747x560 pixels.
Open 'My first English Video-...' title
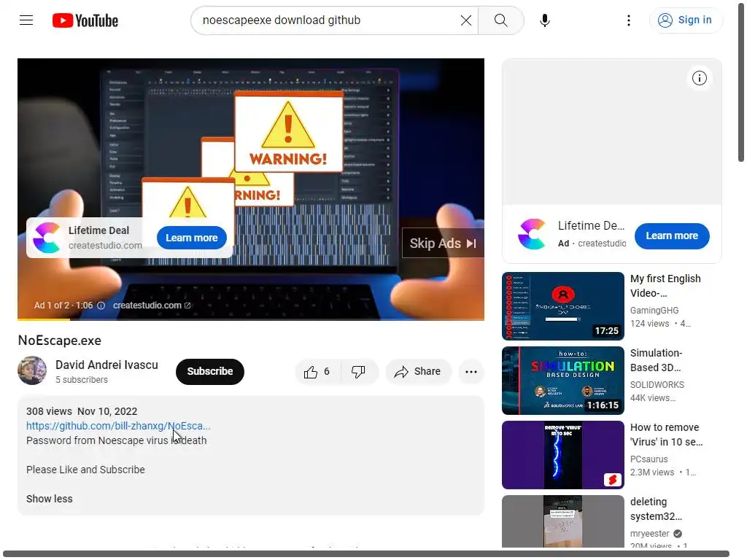point(665,286)
